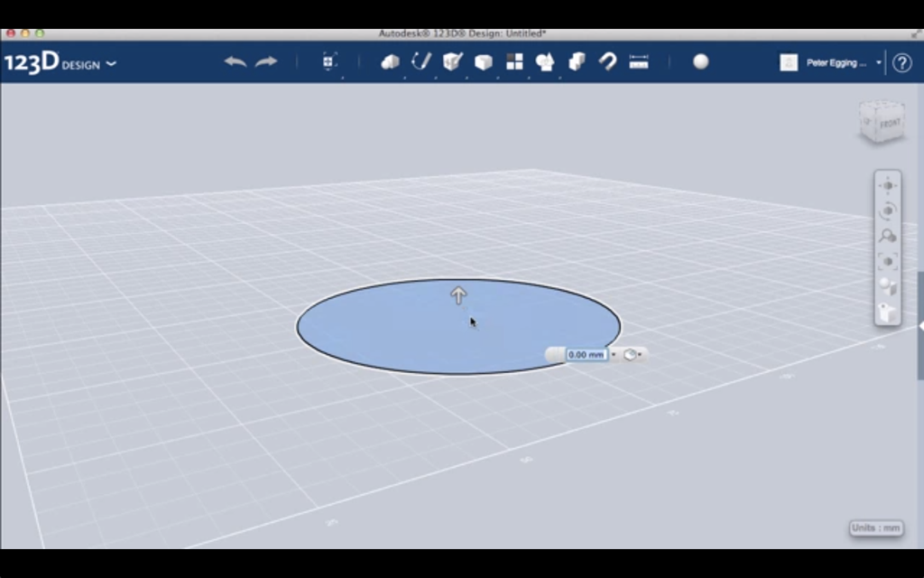Click the Help question mark button

coord(901,62)
